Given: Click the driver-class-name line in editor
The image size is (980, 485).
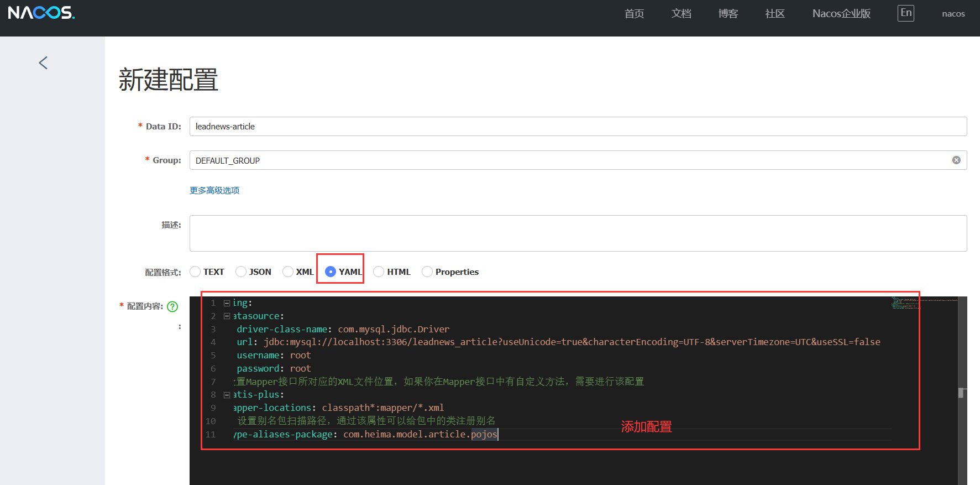Looking at the screenshot, I should coord(343,329).
